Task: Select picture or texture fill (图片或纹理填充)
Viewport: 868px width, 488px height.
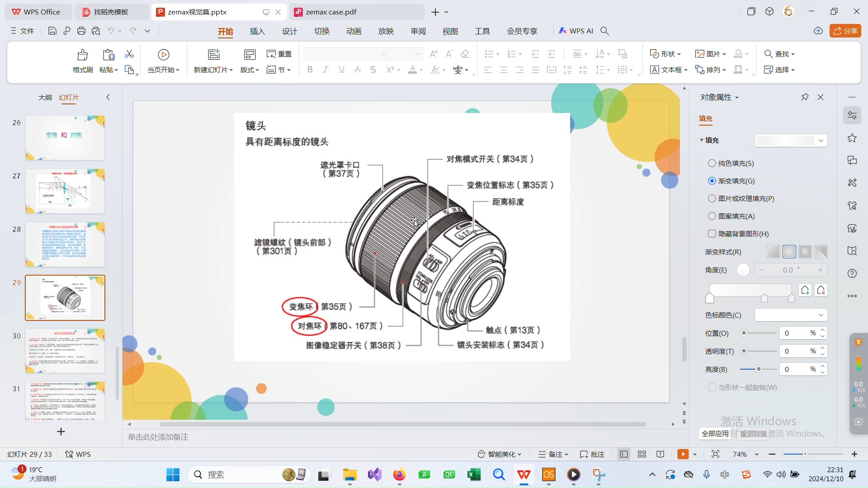Action: [712, 198]
